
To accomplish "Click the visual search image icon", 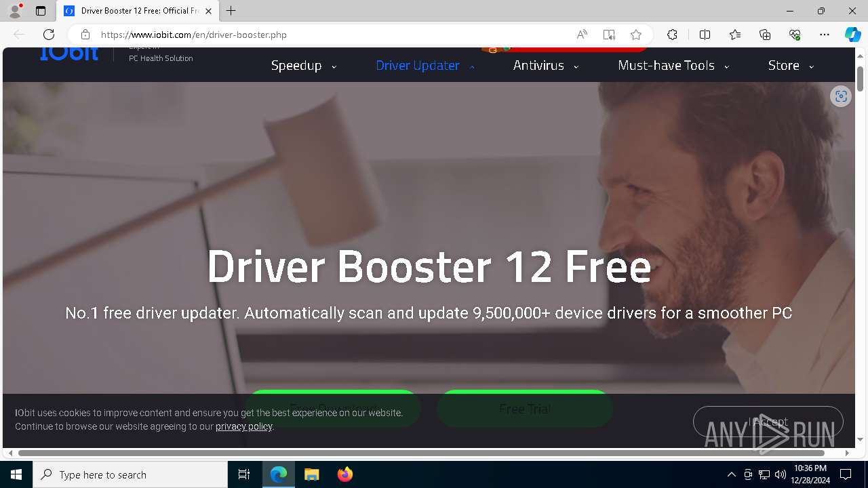I will 841,96.
